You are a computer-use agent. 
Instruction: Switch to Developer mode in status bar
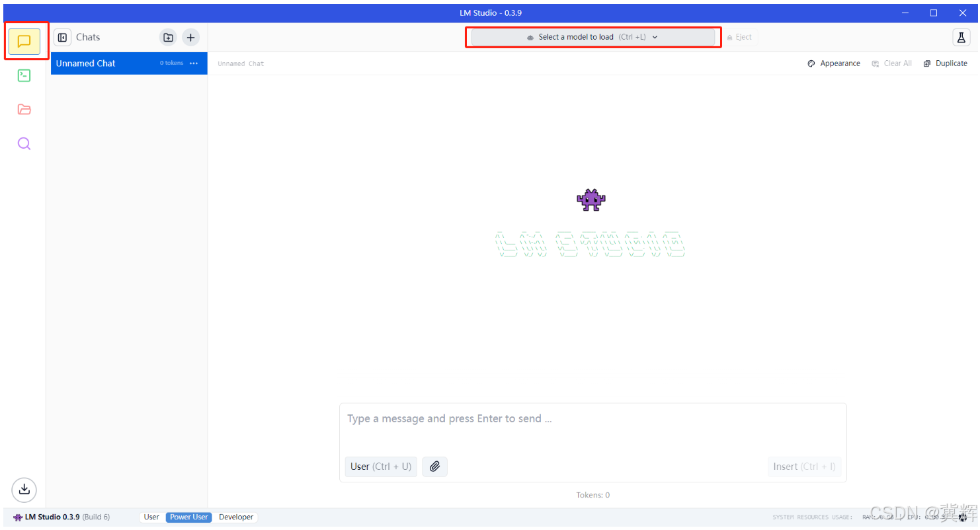(236, 517)
